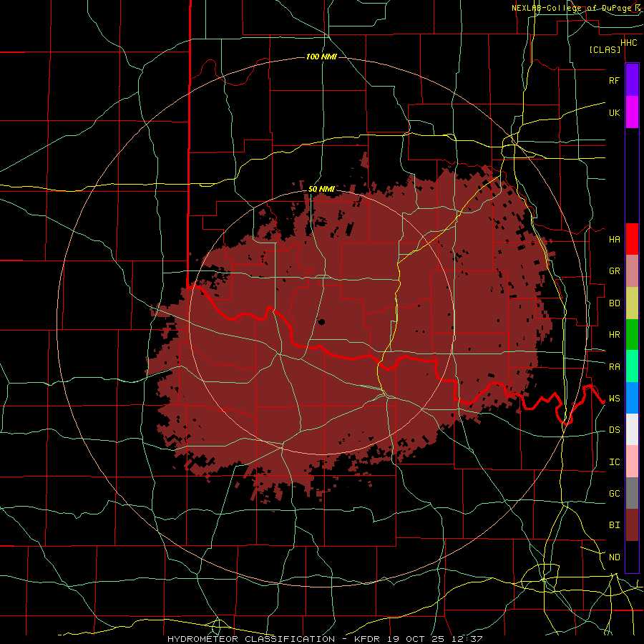Click the RA legend label

[614, 367]
